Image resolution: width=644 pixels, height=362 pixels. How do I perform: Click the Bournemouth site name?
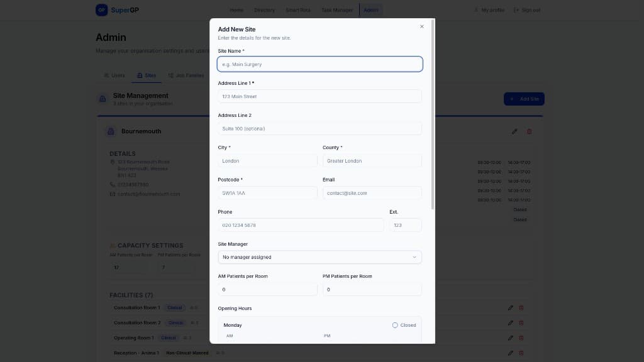[x=142, y=131]
